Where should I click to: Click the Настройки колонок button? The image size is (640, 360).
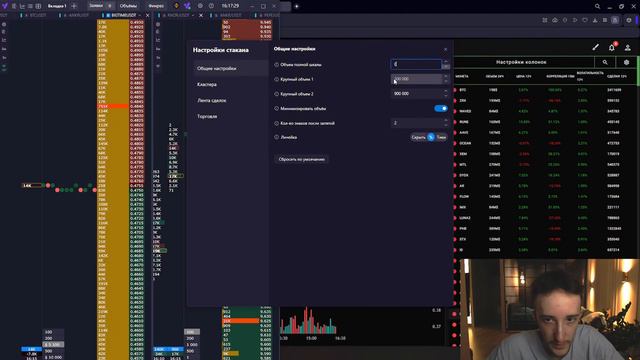click(x=521, y=62)
